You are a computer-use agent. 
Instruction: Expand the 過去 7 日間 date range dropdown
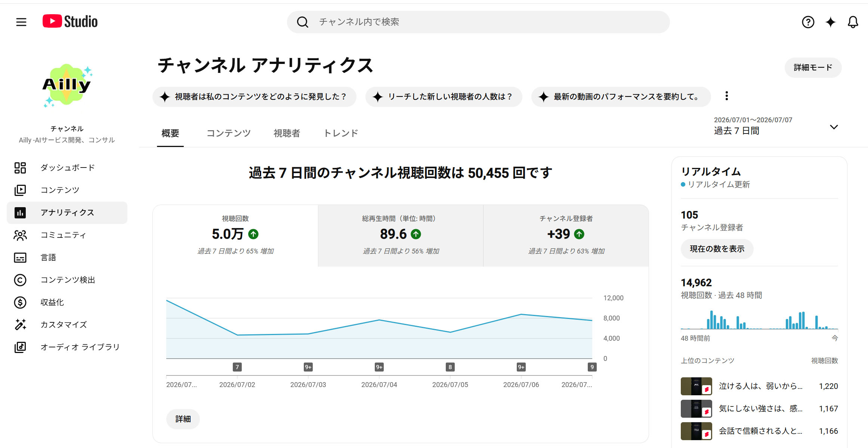point(776,126)
